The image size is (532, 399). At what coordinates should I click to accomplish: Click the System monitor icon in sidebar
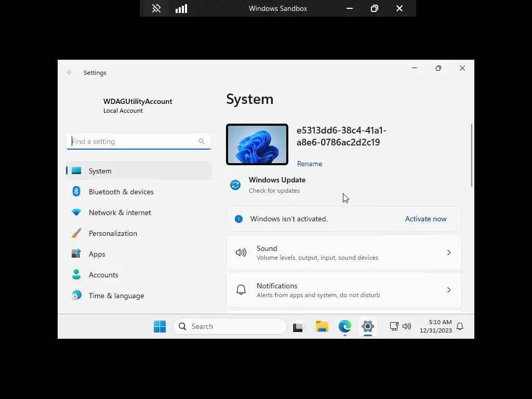point(76,170)
